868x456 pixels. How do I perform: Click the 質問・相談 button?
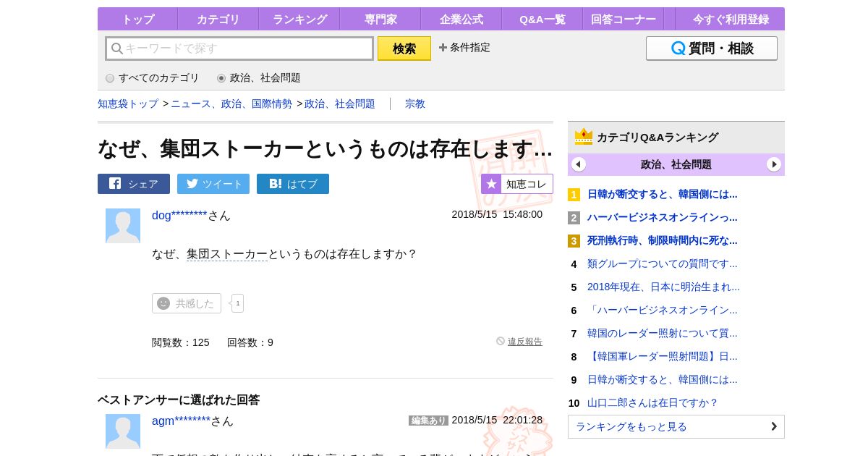point(712,48)
